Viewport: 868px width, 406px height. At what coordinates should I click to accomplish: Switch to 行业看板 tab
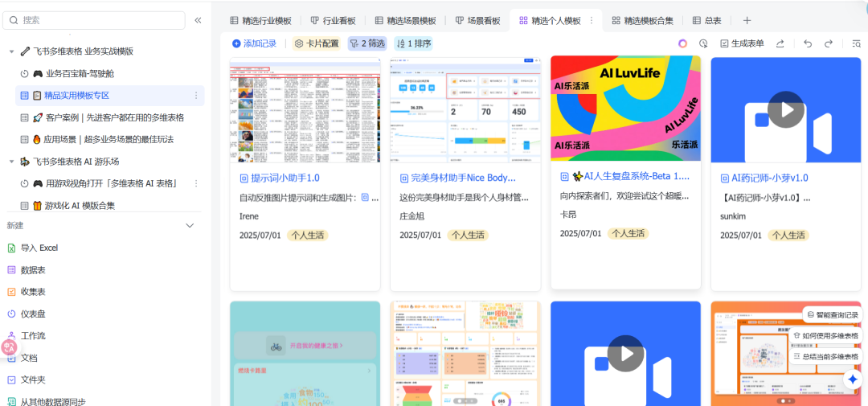[x=334, y=20]
